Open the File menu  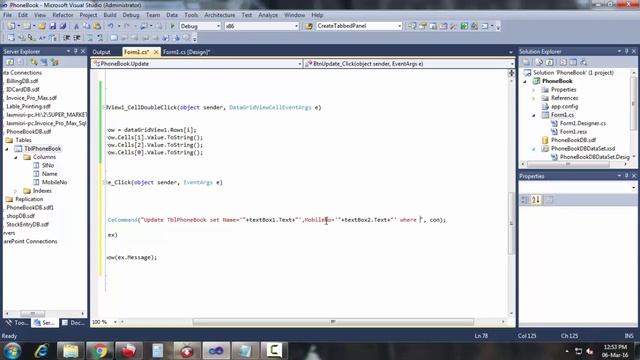[7, 15]
